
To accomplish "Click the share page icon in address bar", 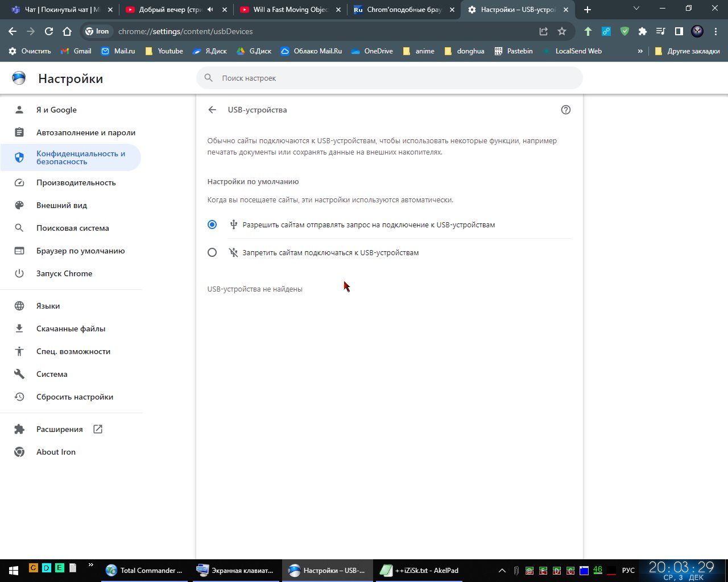I will point(544,31).
